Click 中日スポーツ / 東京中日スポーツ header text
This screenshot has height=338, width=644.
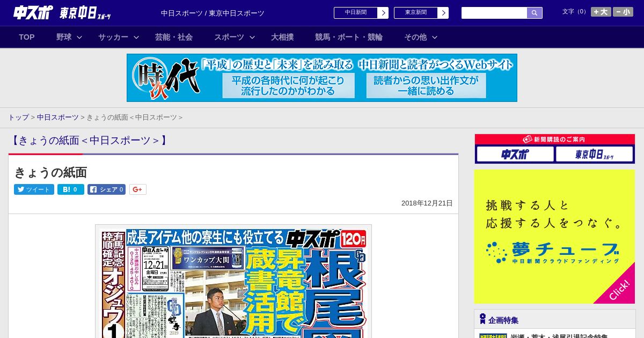pyautogui.click(x=213, y=13)
